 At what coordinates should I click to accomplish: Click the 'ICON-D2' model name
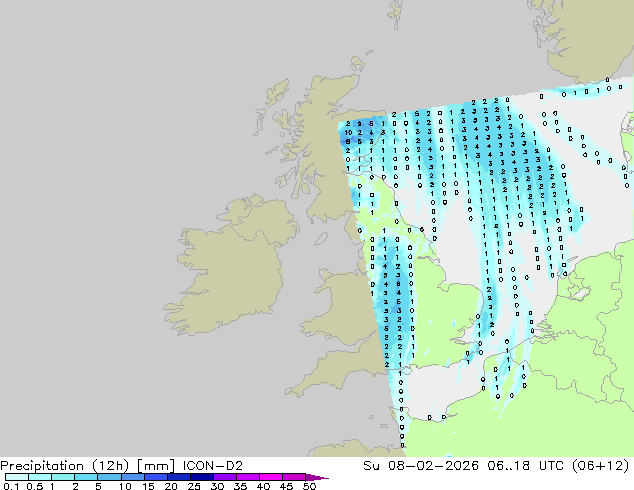click(213, 466)
